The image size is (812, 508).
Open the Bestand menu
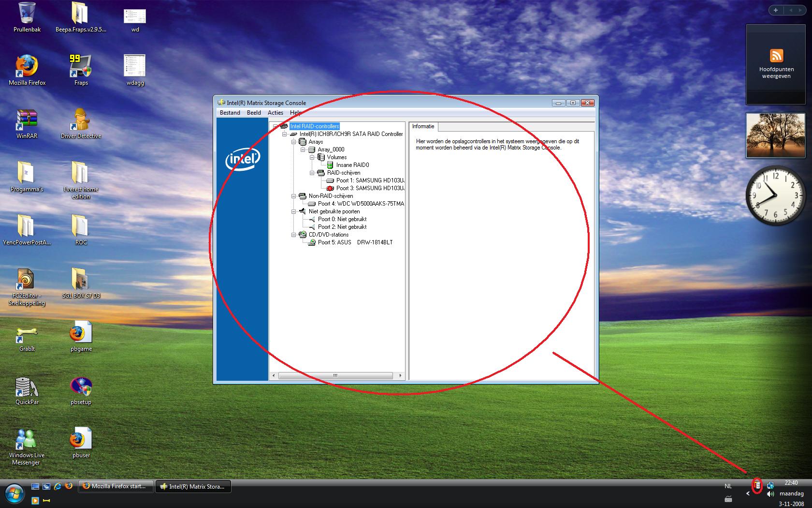tap(230, 113)
